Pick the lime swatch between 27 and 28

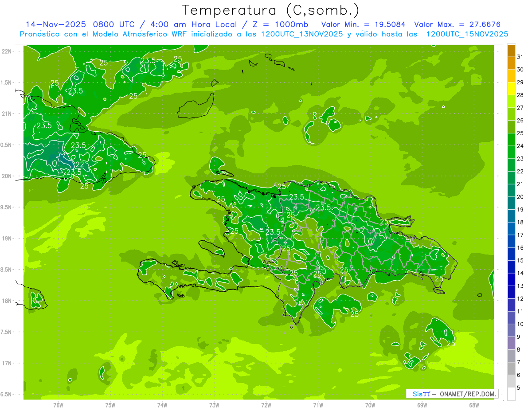coord(511,102)
